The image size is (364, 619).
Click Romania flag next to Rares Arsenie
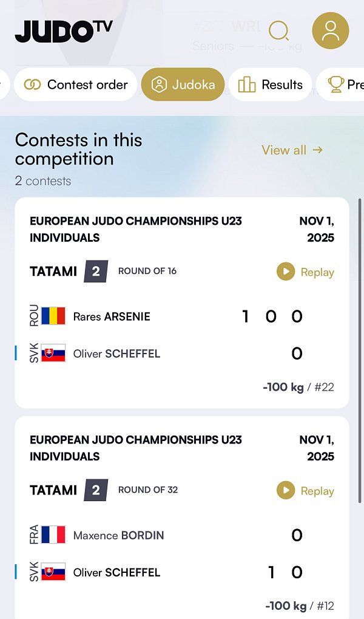53,316
